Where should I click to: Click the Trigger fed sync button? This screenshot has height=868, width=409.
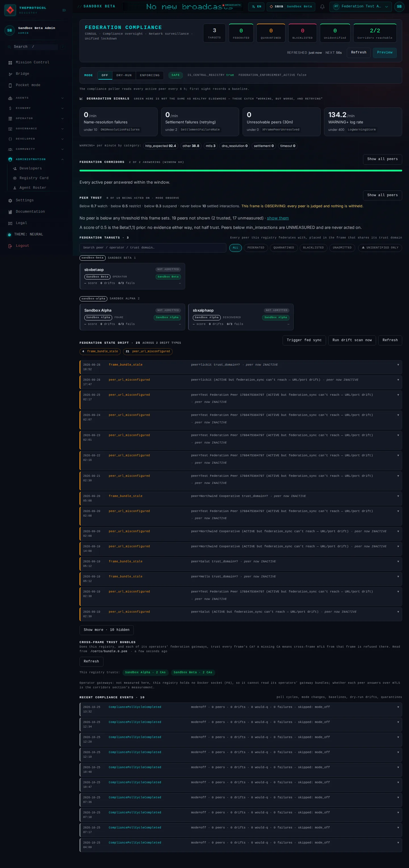click(304, 340)
